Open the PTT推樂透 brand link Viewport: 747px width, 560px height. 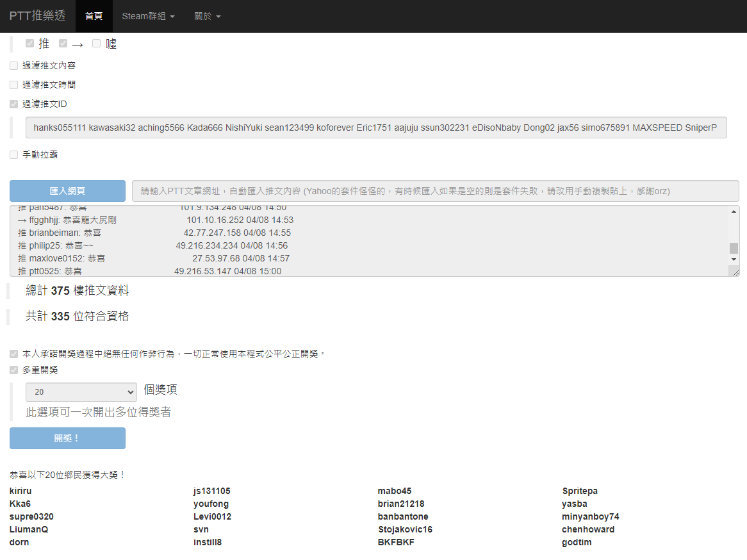(x=37, y=16)
